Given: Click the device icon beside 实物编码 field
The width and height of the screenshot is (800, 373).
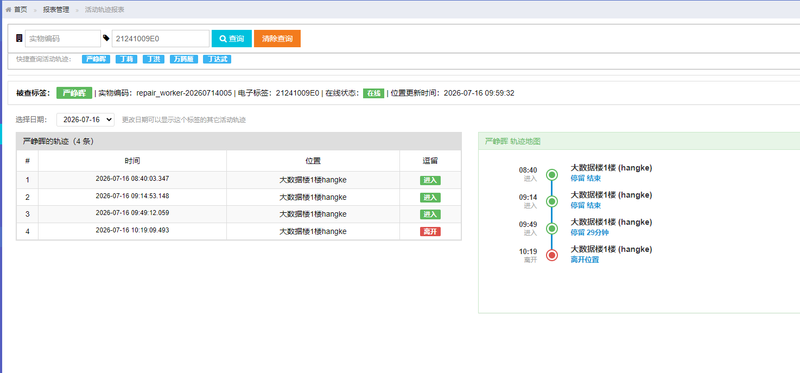Looking at the screenshot, I should tap(19, 38).
